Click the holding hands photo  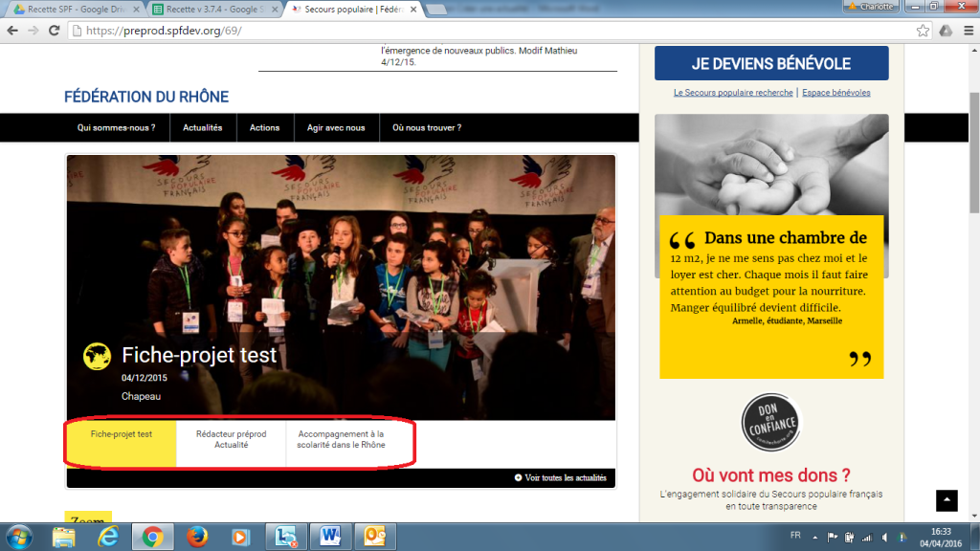point(771,165)
